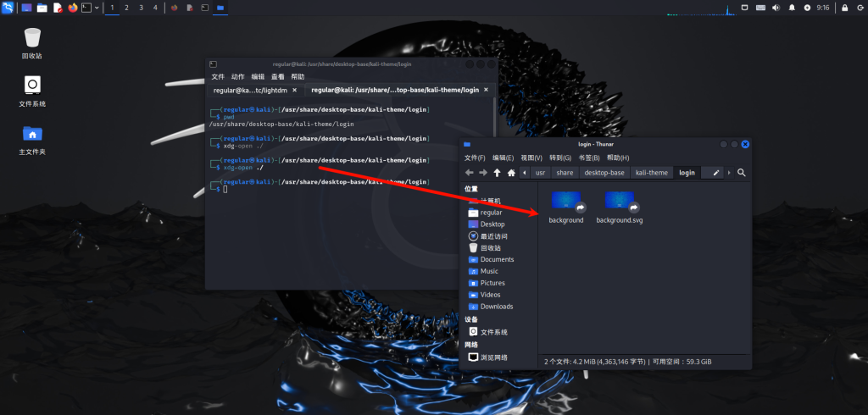Click the notification bell icon
This screenshot has height=415, width=868.
click(x=792, y=8)
